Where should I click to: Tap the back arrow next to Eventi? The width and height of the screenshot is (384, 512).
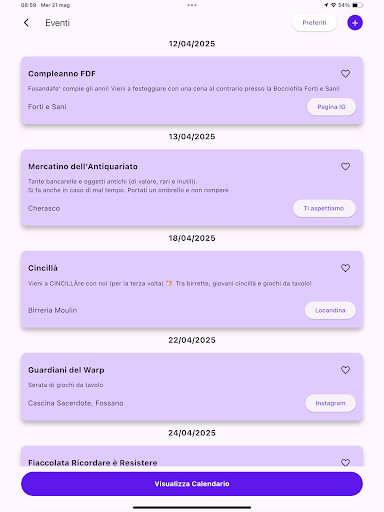26,23
